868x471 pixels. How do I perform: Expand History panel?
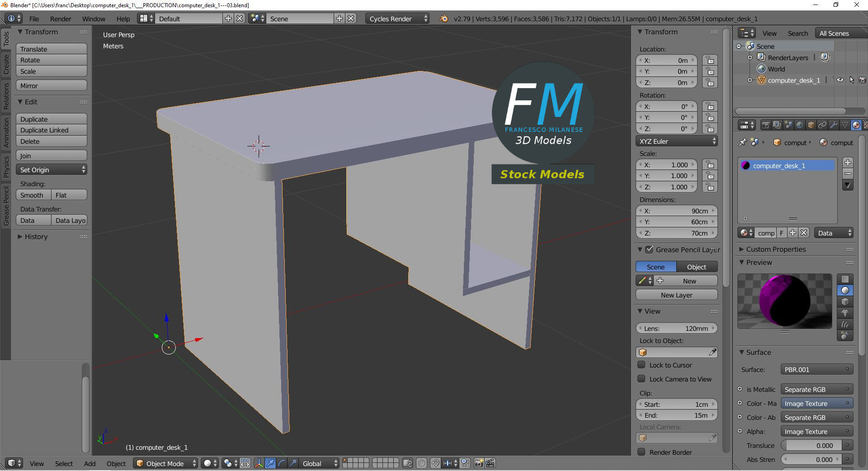point(20,236)
